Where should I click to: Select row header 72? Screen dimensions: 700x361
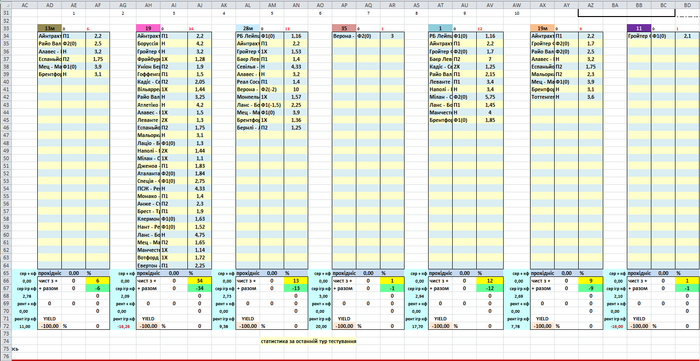[x=6, y=326]
